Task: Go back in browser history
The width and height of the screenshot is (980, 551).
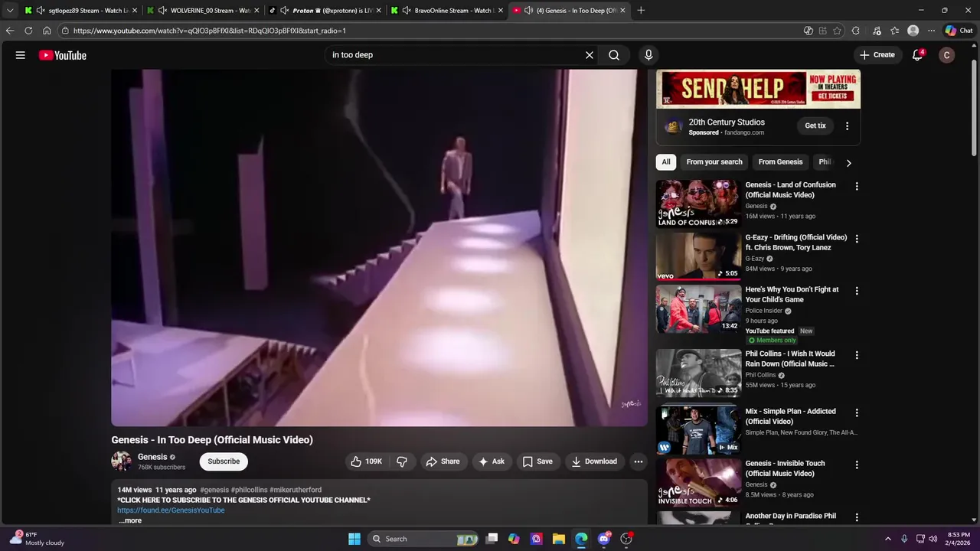Action: (x=9, y=31)
